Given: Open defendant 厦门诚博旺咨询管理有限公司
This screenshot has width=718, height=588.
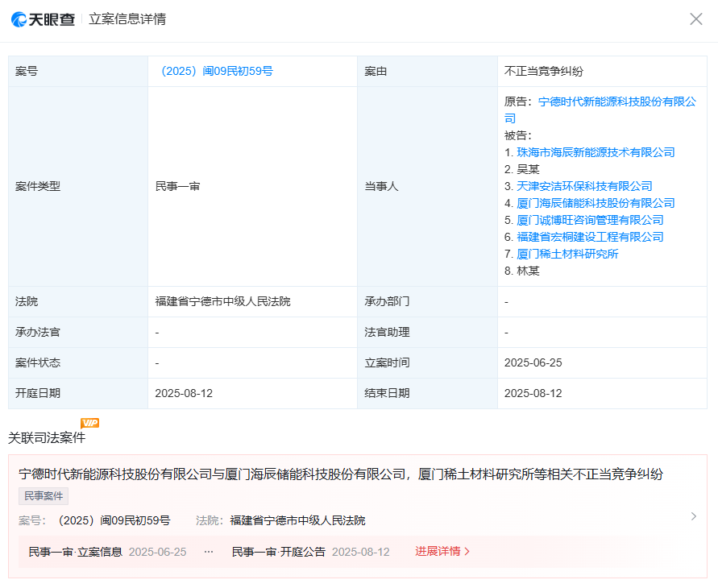Looking at the screenshot, I should [x=590, y=220].
